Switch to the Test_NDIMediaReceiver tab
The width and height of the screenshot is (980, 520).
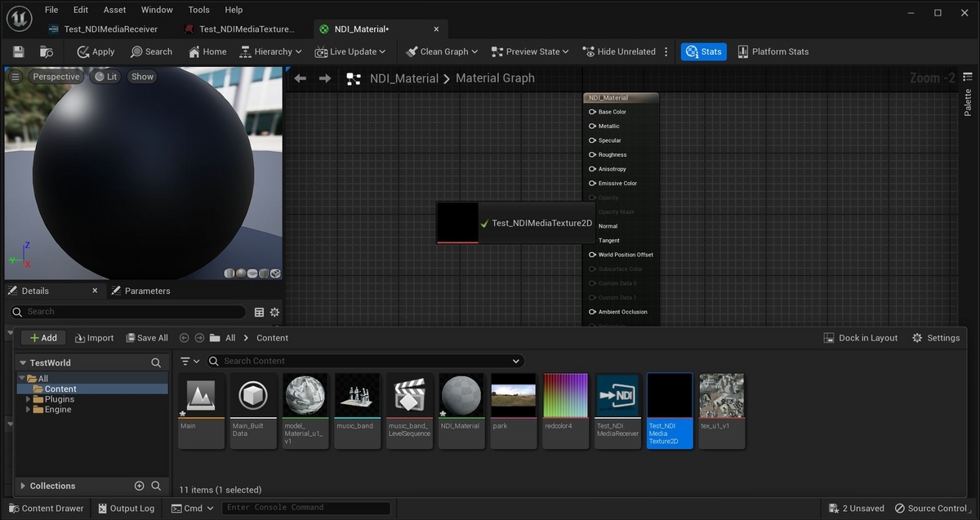coord(110,29)
